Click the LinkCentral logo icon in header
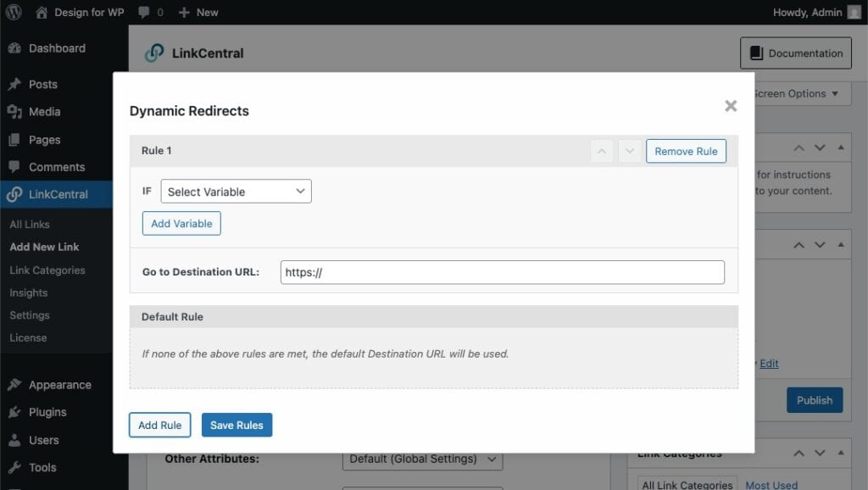868x490 pixels. tap(154, 53)
